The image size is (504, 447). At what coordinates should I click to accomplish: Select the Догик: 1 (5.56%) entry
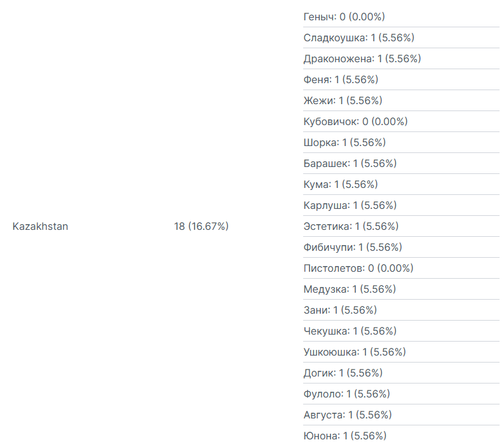pos(343,373)
